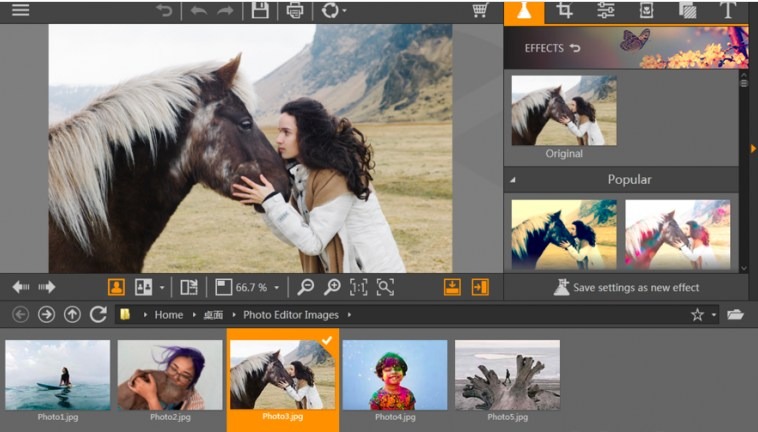Expand arrow after Photo Editor Images
758x432 pixels.
point(349,315)
